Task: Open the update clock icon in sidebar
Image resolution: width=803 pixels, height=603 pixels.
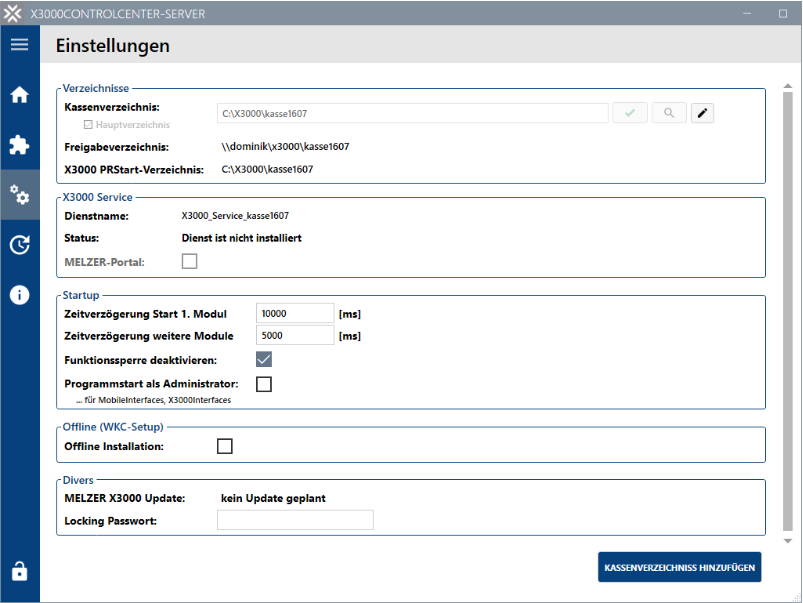Action: pyautogui.click(x=19, y=245)
